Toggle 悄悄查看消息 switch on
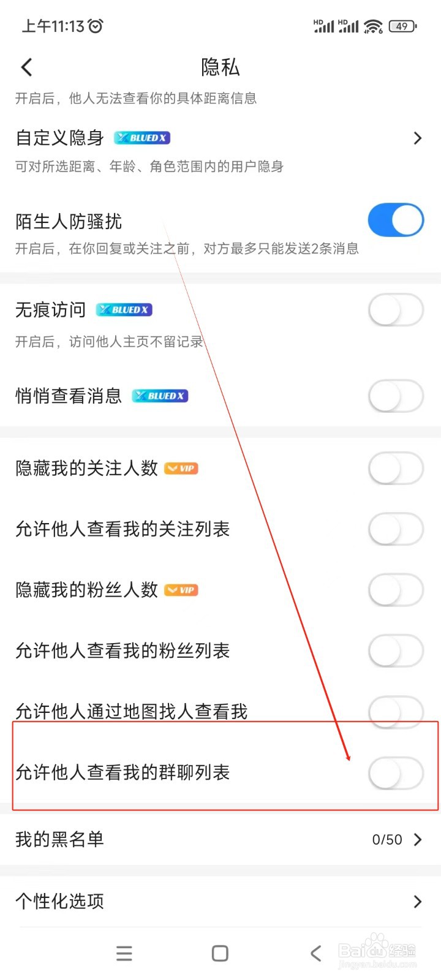 [x=396, y=396]
